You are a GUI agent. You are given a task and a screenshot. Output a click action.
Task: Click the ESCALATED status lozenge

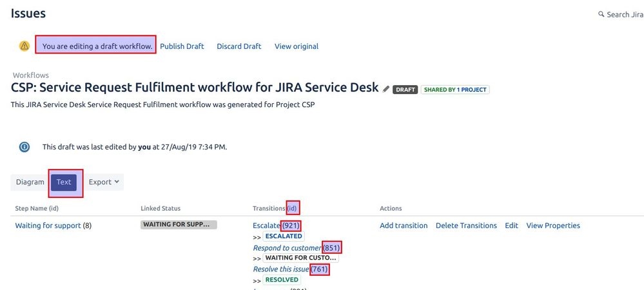[284, 237]
